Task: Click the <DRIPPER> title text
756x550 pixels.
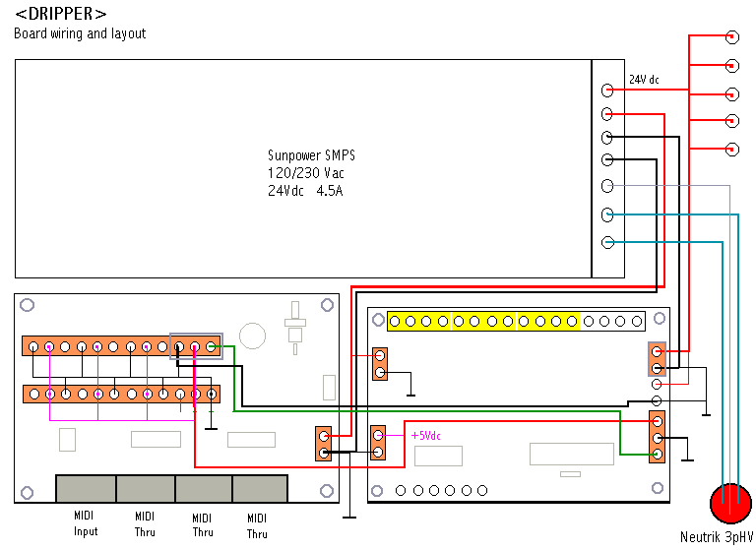Action: point(61,14)
